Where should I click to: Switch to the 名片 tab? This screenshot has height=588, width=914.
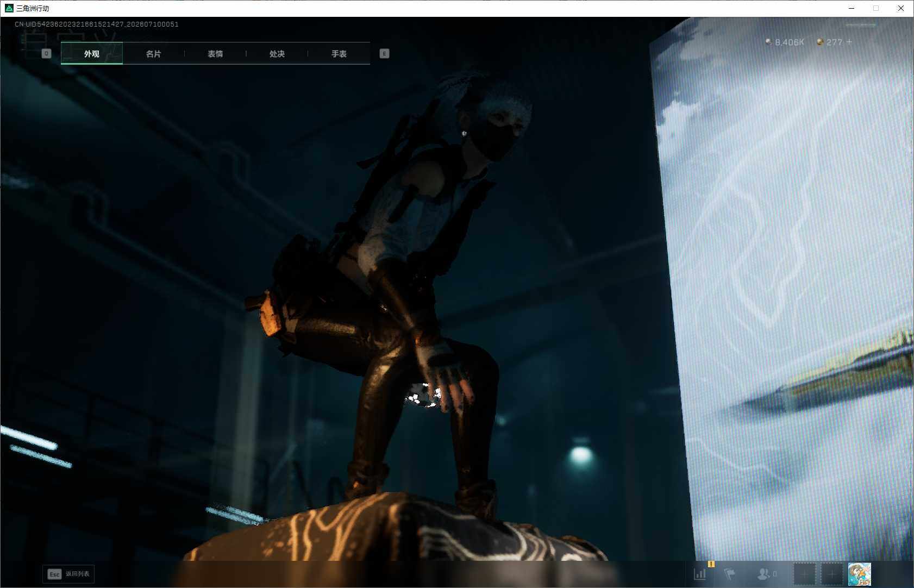[x=154, y=53]
